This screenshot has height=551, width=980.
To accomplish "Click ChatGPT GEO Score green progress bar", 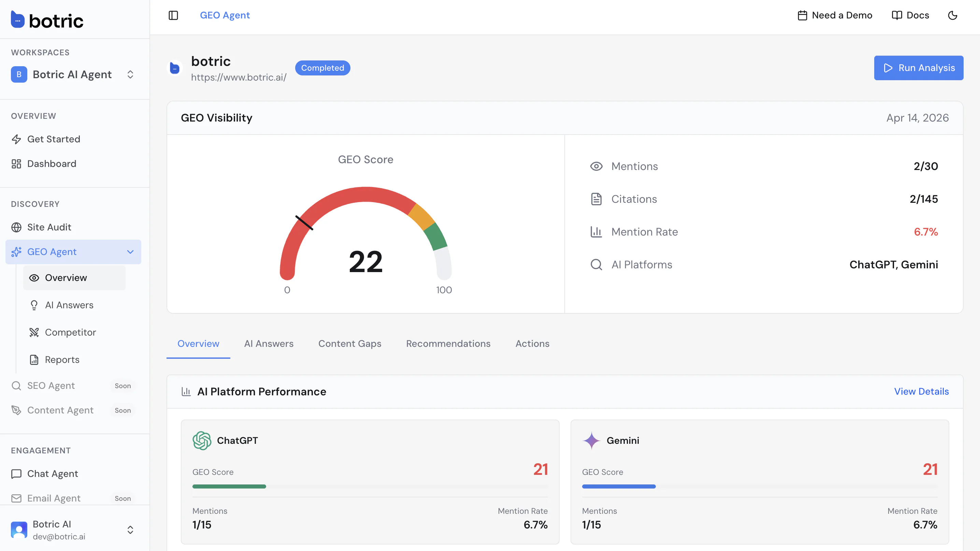I will 229,486.
